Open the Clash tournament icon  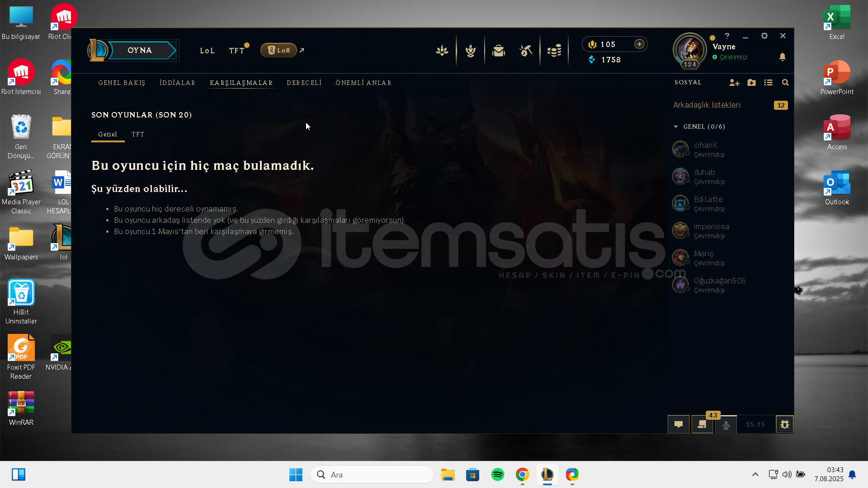tap(471, 51)
